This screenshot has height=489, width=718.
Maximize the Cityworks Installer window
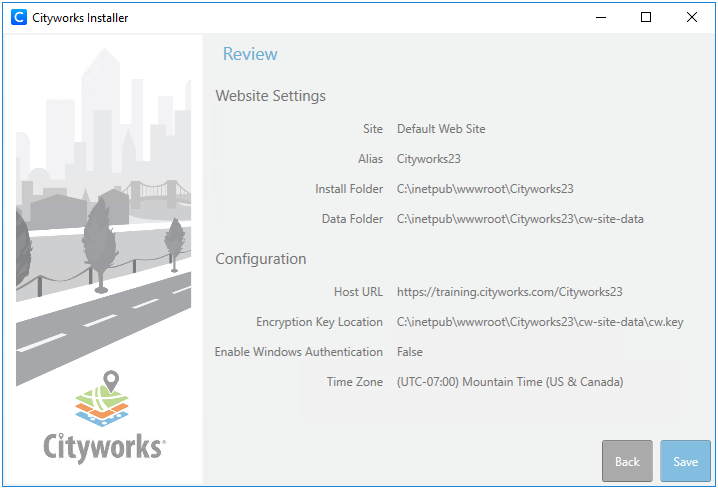(646, 17)
